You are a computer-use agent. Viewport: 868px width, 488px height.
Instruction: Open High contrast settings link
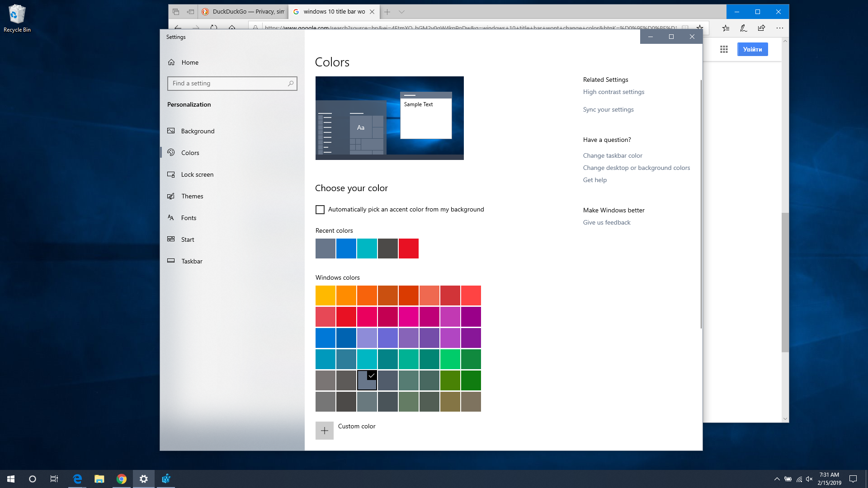(613, 92)
